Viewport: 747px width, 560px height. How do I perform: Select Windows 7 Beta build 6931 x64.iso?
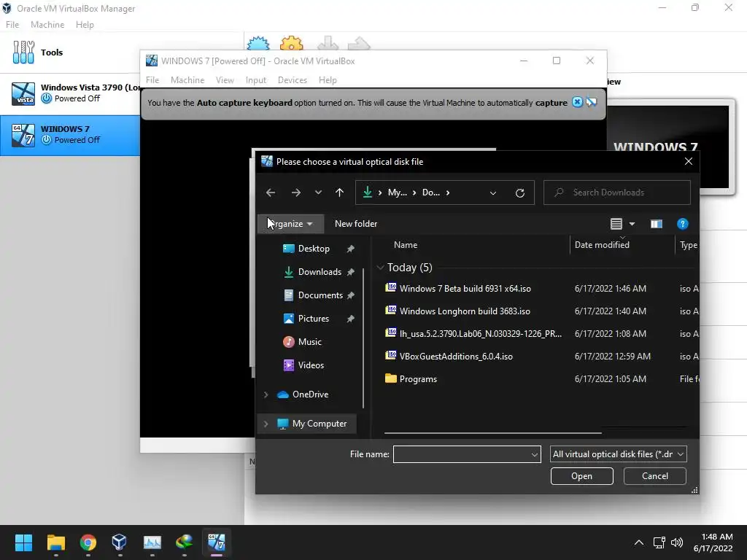click(465, 289)
